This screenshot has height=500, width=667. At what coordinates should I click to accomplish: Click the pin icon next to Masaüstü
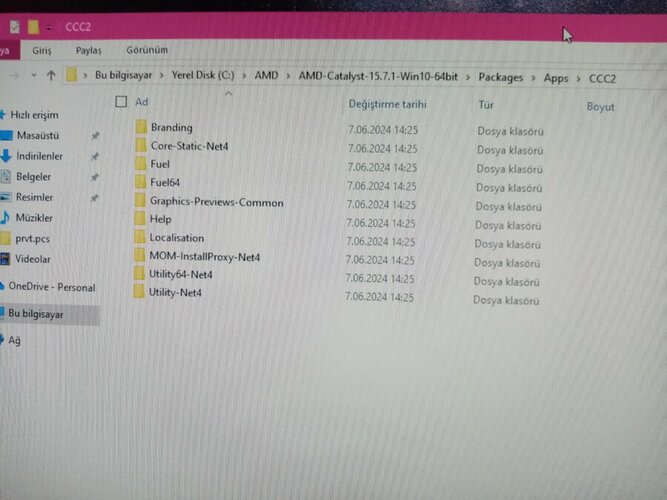(95, 136)
